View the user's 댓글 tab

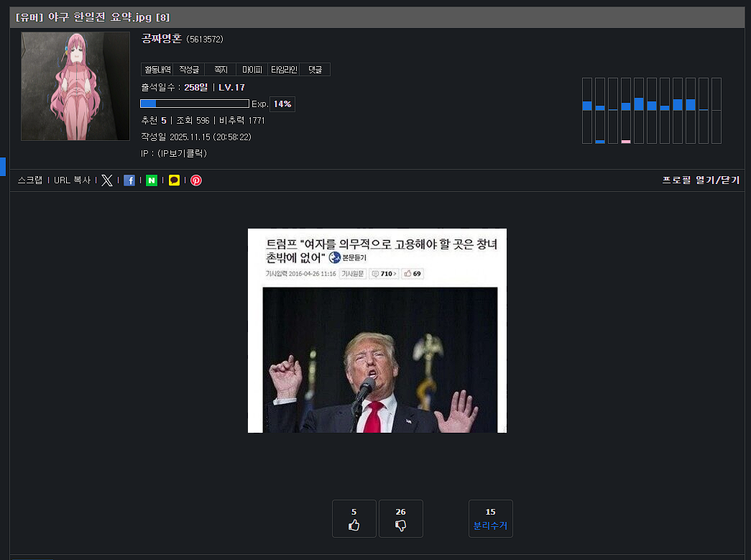pyautogui.click(x=315, y=70)
